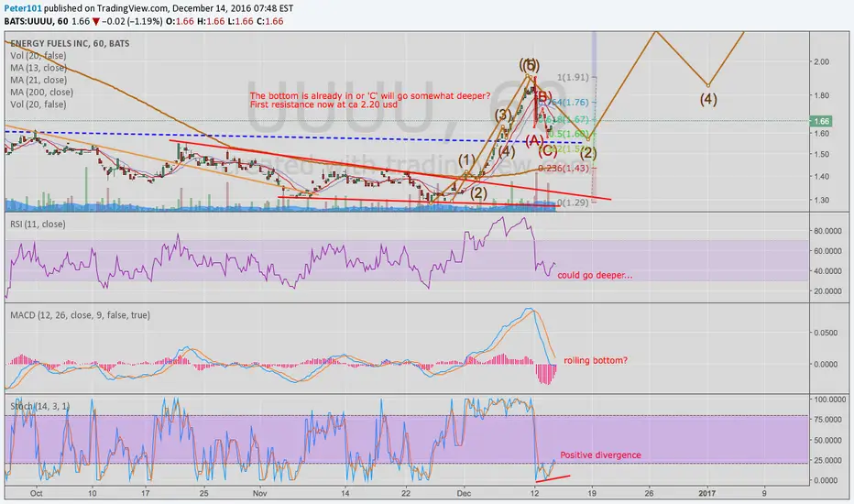Click the 19 date tick on the time axis
854x504 pixels.
tap(592, 493)
